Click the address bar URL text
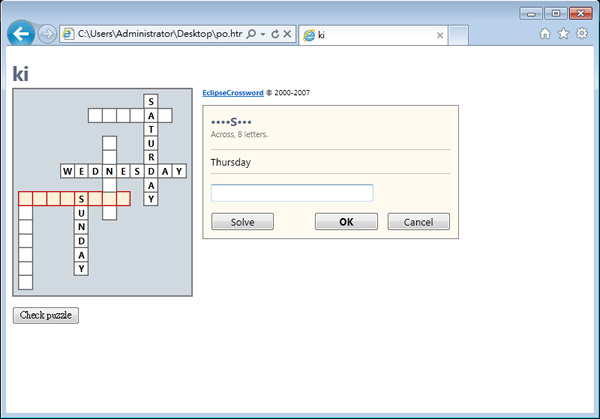This screenshot has width=600, height=419. (160, 34)
